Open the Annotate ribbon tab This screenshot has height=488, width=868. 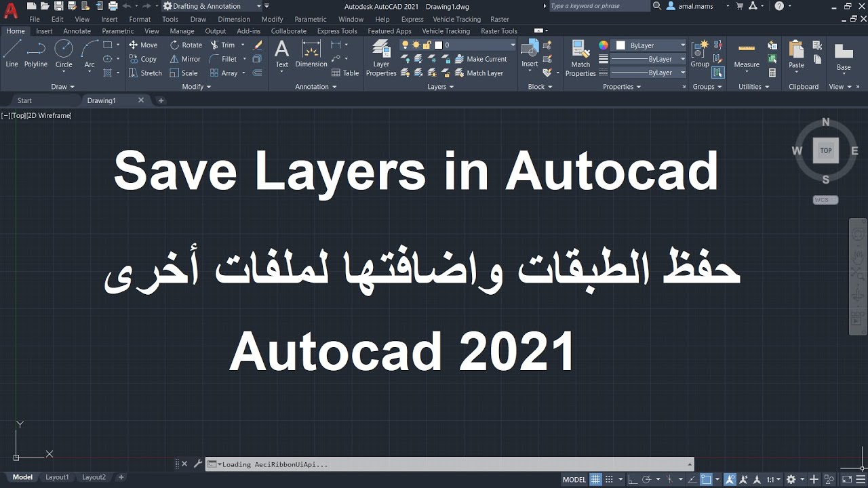coord(77,31)
